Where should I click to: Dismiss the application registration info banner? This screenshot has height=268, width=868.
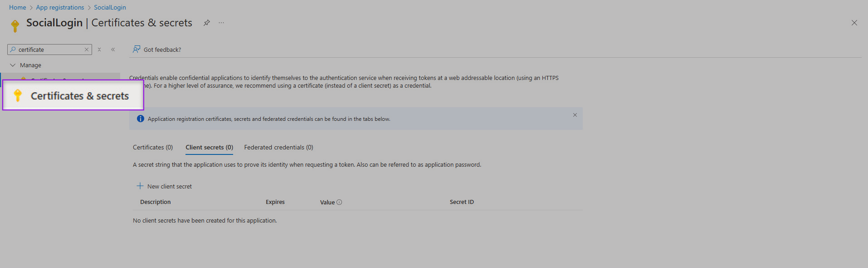coord(575,115)
